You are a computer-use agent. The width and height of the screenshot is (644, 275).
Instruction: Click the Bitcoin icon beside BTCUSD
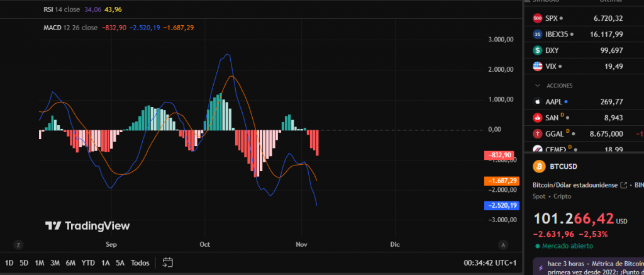(538, 167)
